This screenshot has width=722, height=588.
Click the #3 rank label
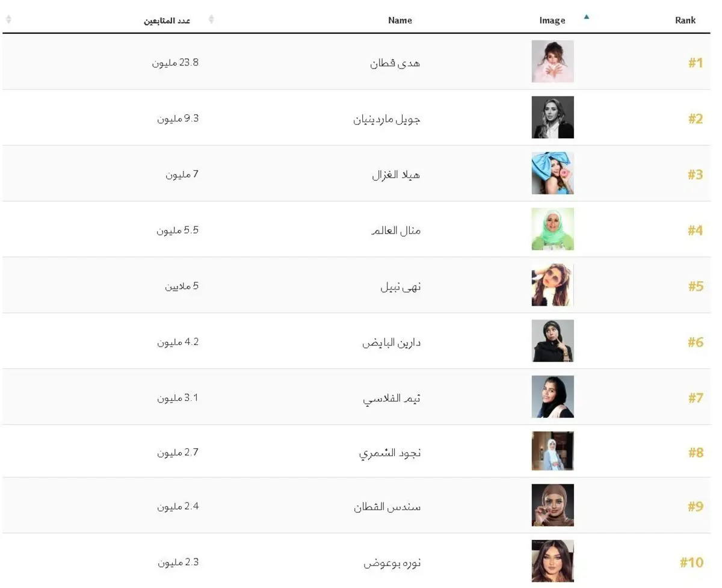[x=696, y=175]
